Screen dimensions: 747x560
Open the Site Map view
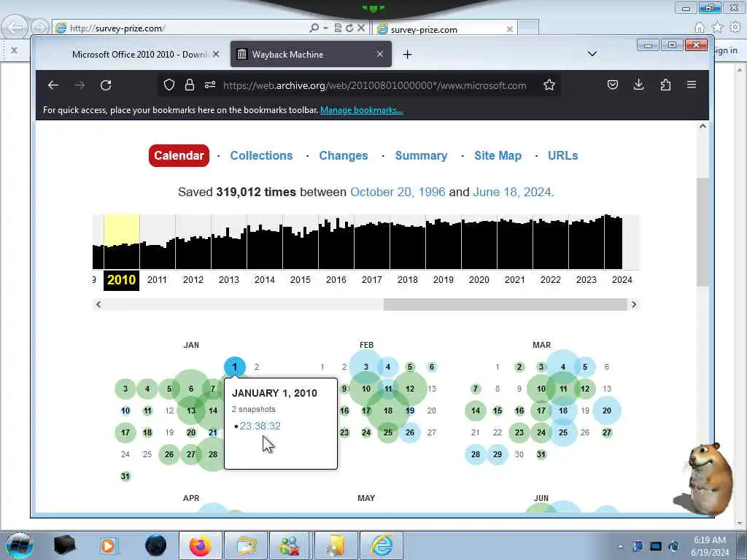[x=498, y=156]
